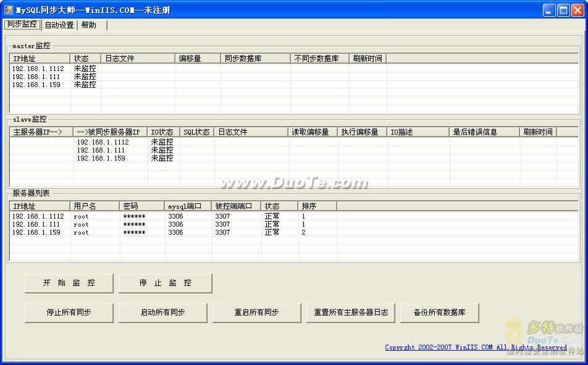Click server list IP地址 column header
588x365 pixels.
pos(40,206)
